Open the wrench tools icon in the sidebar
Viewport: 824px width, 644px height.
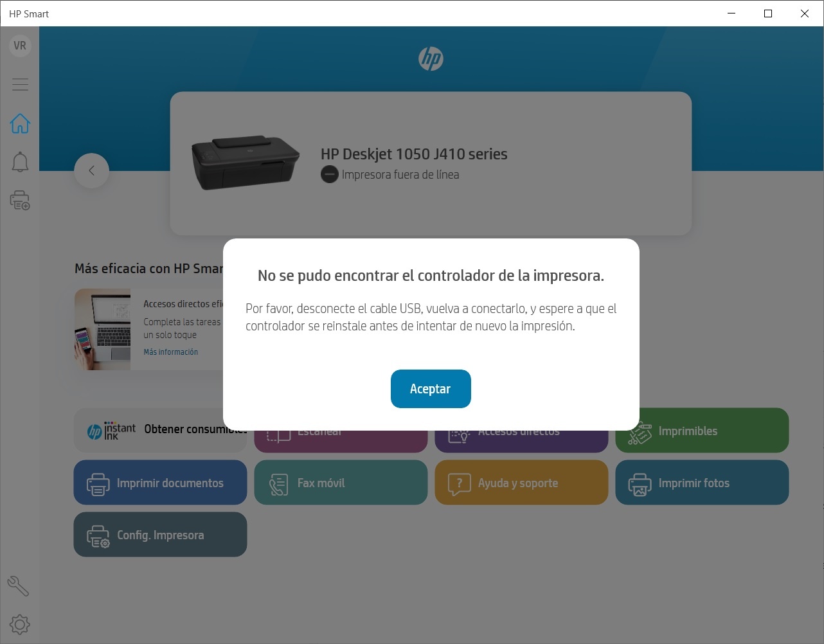click(x=18, y=586)
